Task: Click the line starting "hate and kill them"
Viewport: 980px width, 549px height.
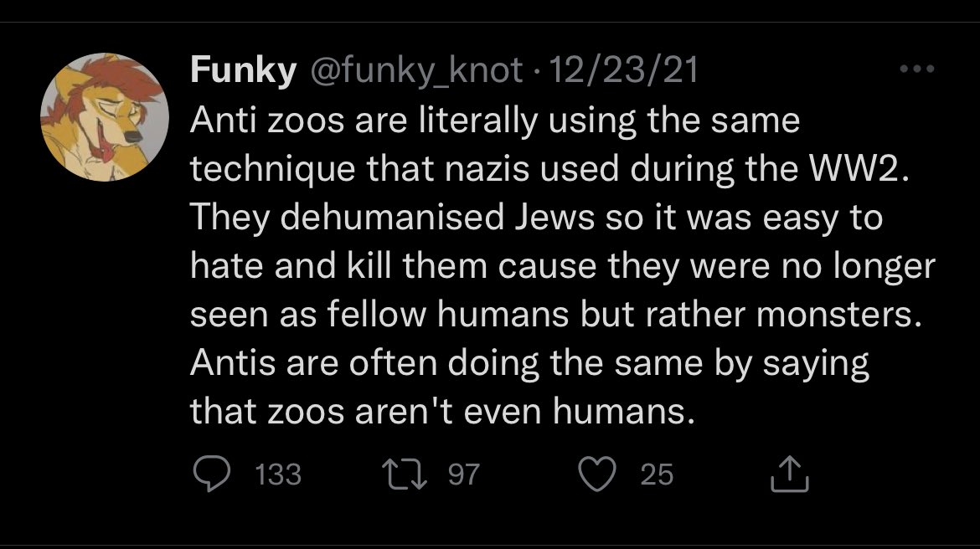Action: pyautogui.click(x=563, y=266)
